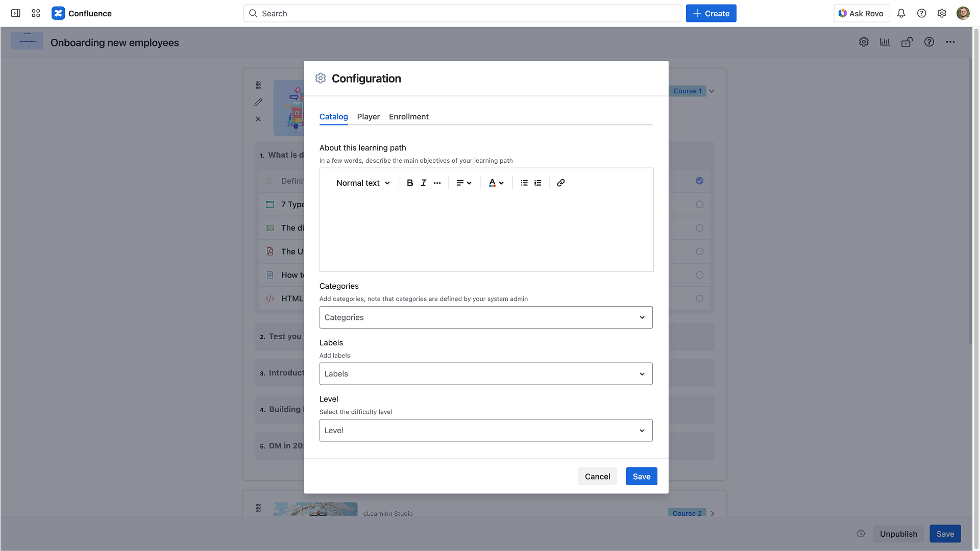Click inside the Confluence search field

coord(462,13)
